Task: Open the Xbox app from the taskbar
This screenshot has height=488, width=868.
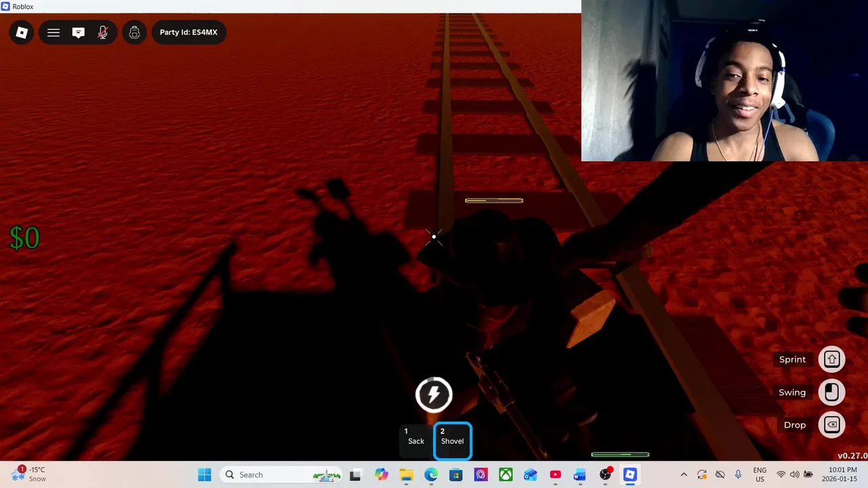Action: 506,475
